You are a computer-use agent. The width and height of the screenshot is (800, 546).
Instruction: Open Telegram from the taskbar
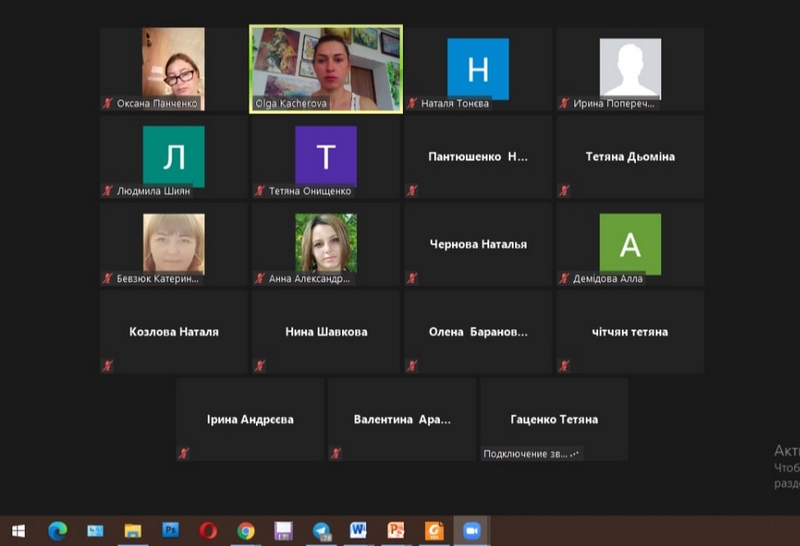click(322, 530)
